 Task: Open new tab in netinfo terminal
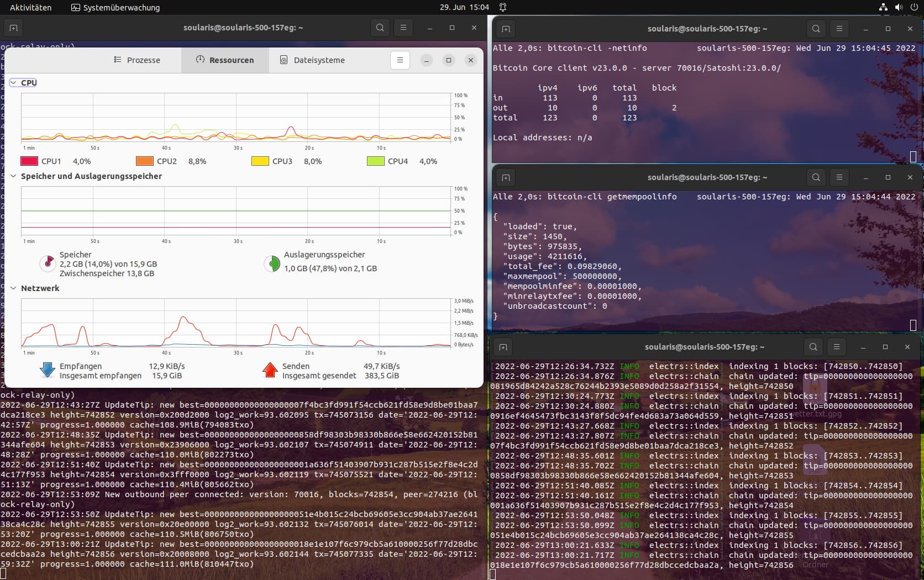506,29
